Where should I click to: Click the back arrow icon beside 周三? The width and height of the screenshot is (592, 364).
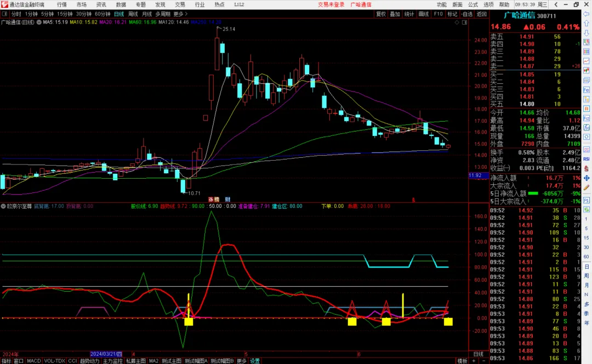point(556,4)
